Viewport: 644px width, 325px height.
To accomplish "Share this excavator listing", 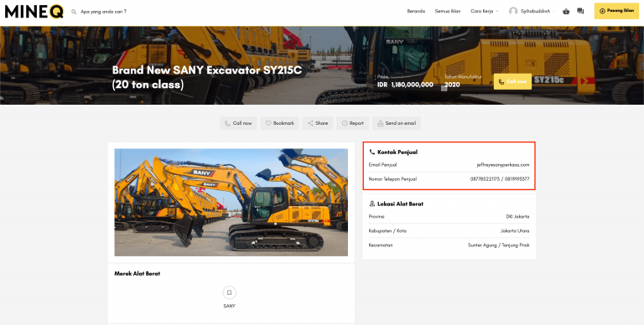I will tap(318, 123).
